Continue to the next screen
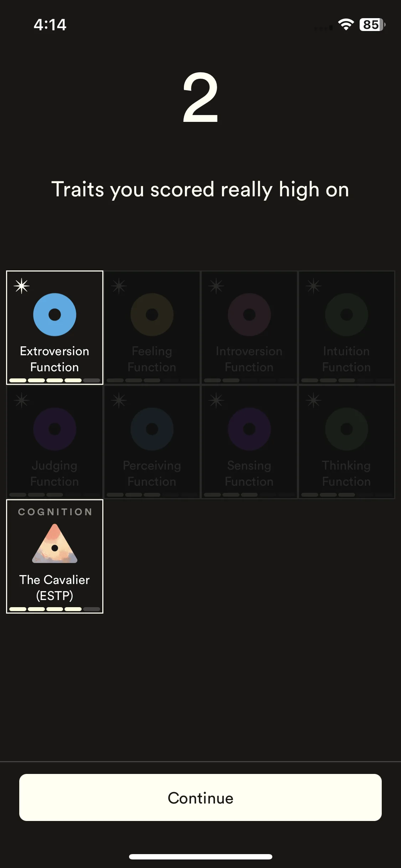 coord(200,797)
